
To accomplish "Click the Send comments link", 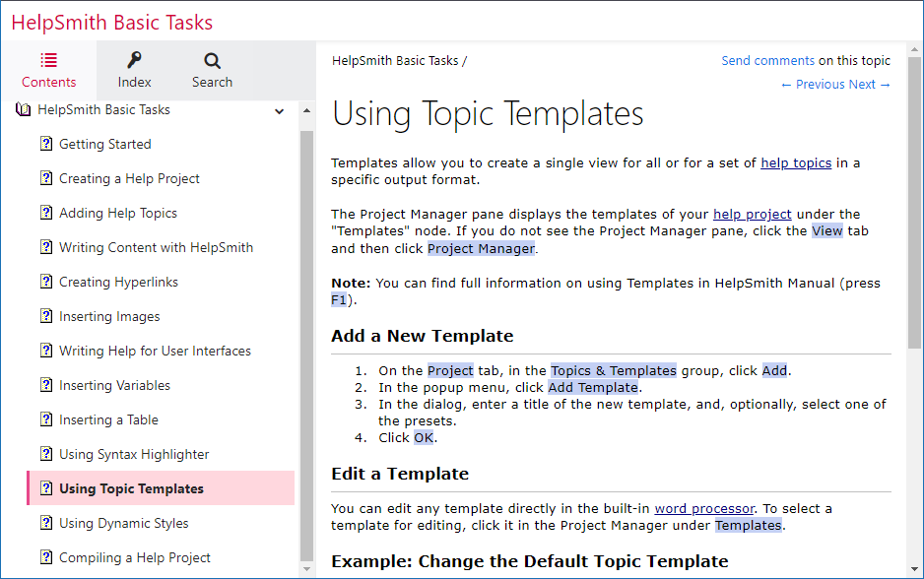I will coord(767,61).
